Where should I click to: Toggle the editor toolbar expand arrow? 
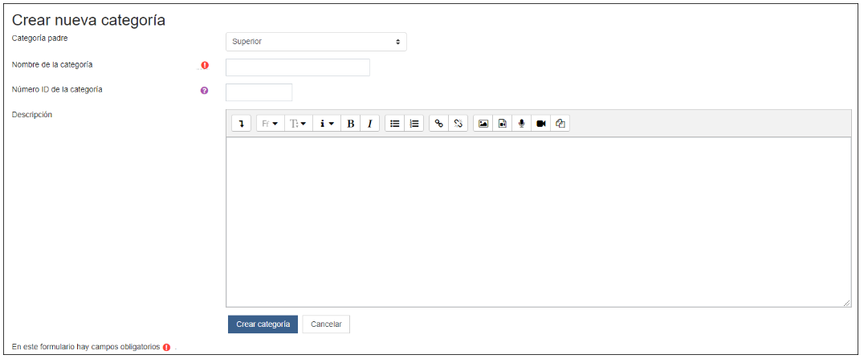(x=241, y=124)
